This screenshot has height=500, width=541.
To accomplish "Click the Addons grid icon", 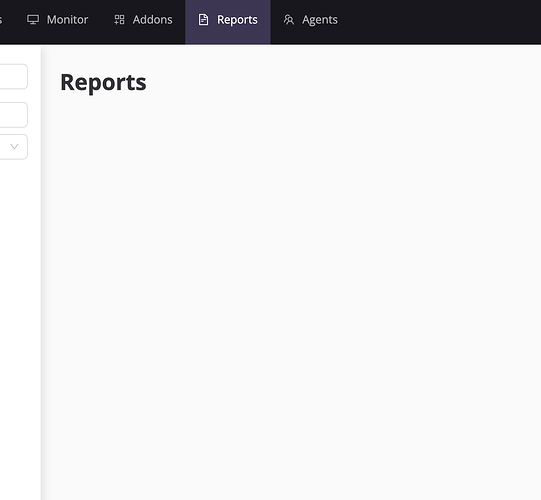I will click(x=119, y=20).
